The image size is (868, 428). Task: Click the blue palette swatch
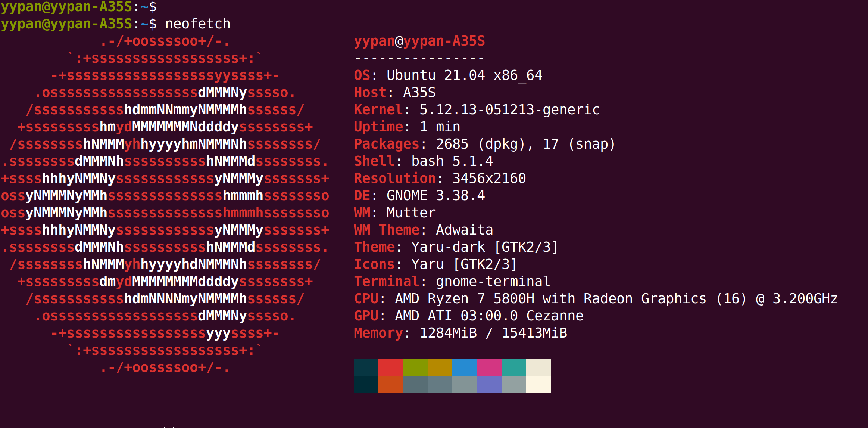tap(465, 366)
